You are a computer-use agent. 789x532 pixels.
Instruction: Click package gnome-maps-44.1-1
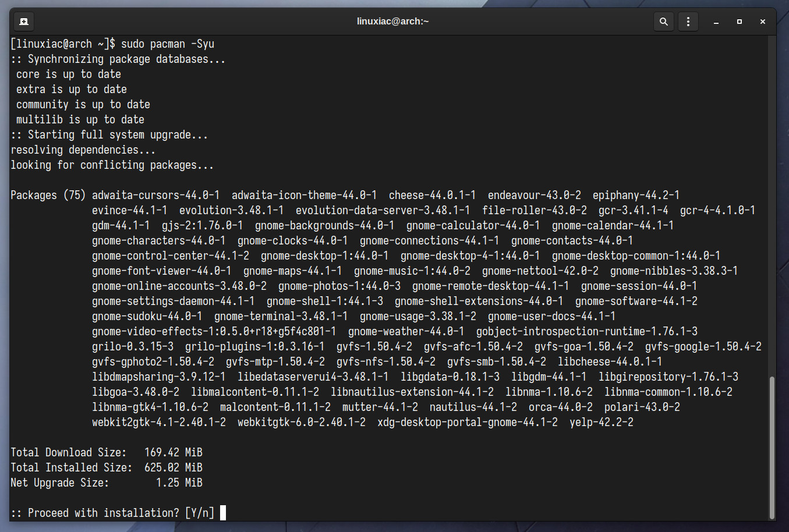coord(293,271)
